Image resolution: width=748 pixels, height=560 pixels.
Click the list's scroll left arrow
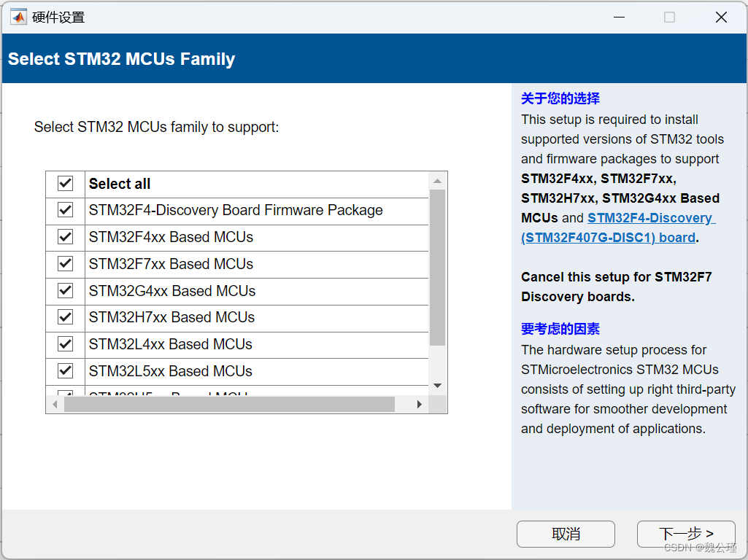pyautogui.click(x=55, y=405)
